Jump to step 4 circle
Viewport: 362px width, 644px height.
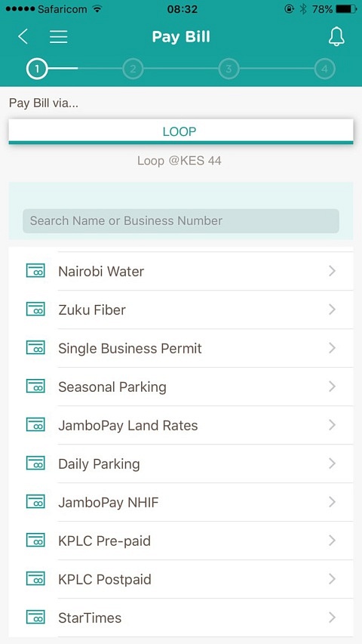click(324, 69)
